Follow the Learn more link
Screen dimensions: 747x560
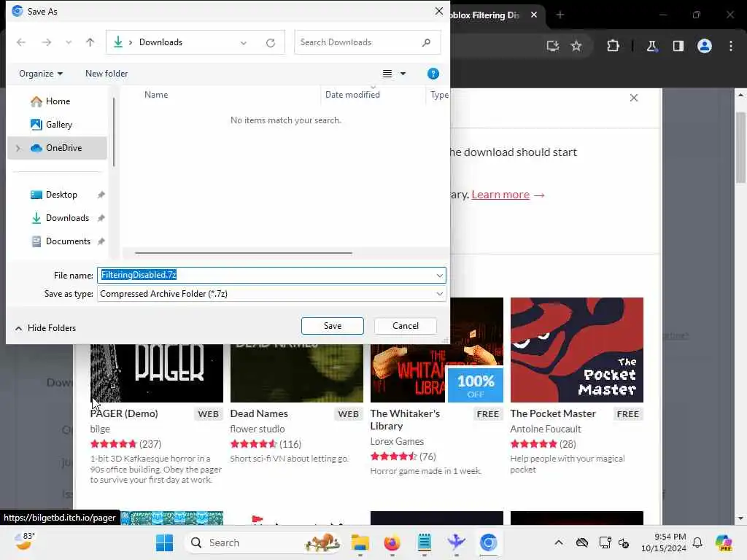[500, 195]
